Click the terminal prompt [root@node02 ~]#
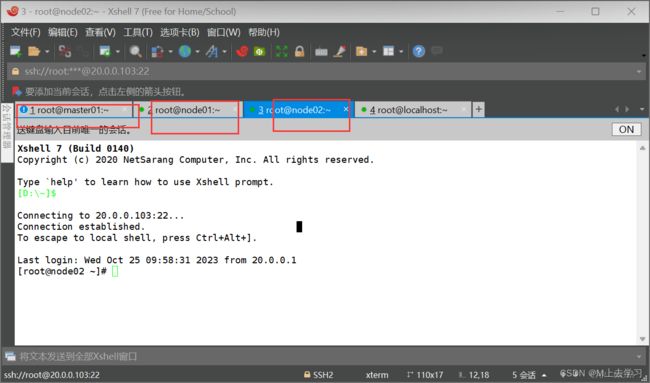 pos(62,271)
